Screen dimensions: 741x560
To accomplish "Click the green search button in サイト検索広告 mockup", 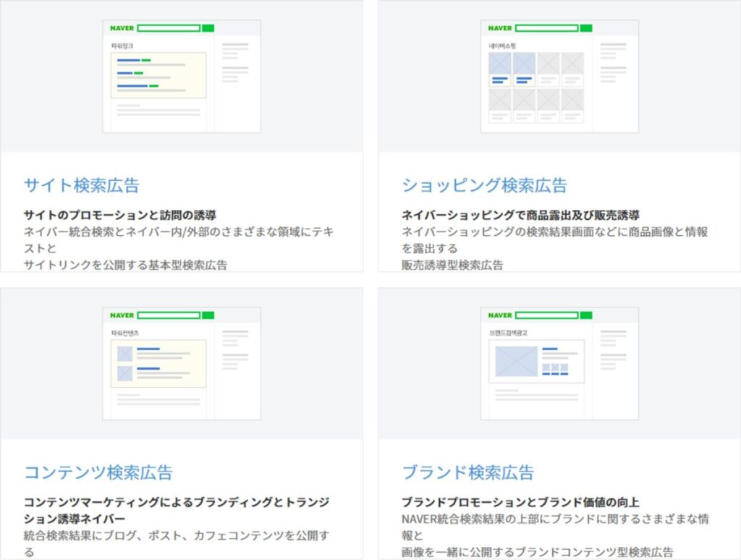I will [207, 27].
